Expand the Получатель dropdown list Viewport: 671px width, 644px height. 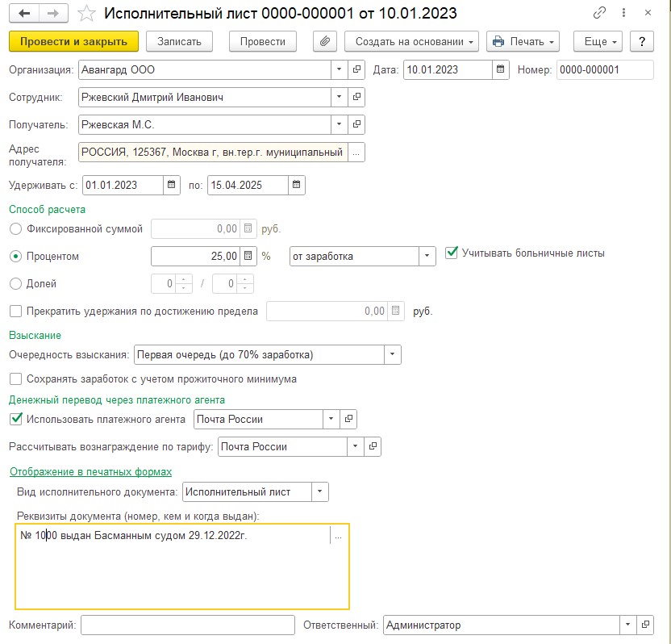pos(339,124)
